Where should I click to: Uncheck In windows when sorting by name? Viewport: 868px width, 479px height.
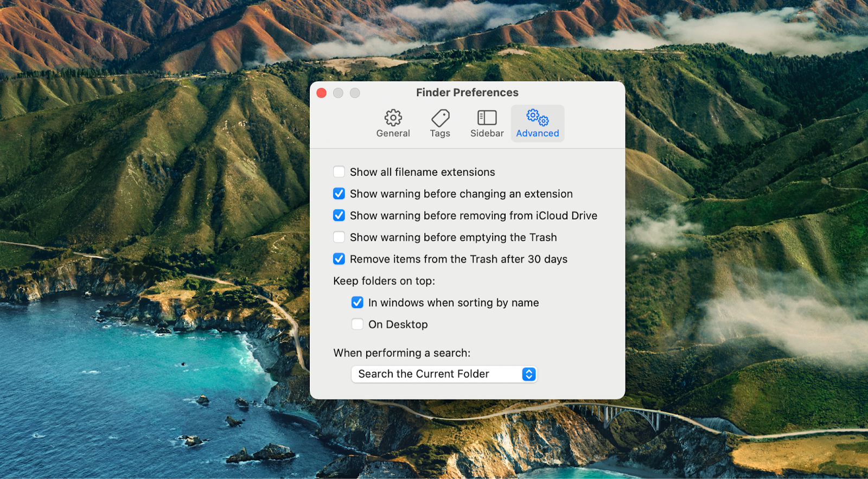(358, 302)
